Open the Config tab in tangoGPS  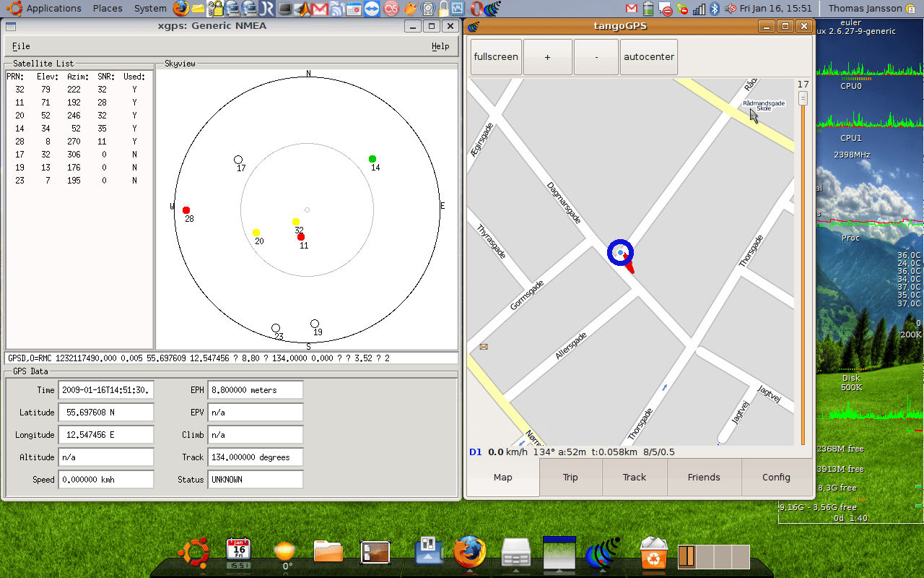click(x=775, y=477)
